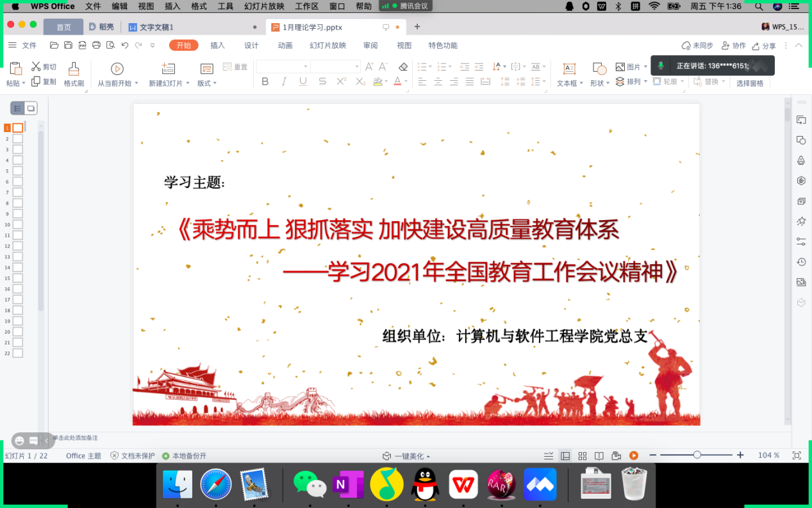
Task: Toggle bold formatting on selected text
Action: (x=265, y=81)
